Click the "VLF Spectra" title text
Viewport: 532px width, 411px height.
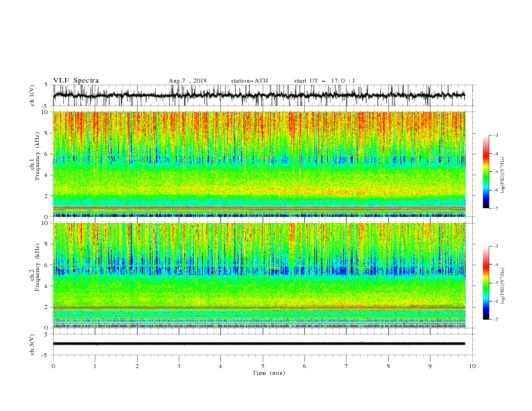coord(76,81)
